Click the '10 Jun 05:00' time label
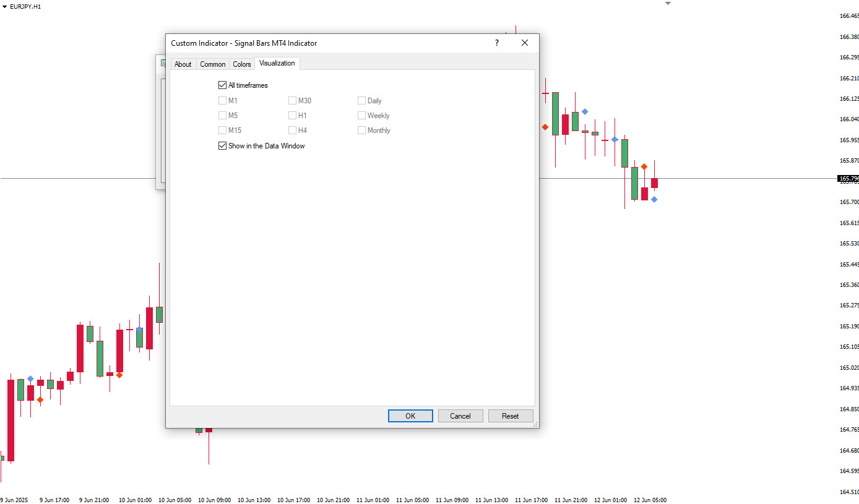859x504 pixels. [175, 500]
